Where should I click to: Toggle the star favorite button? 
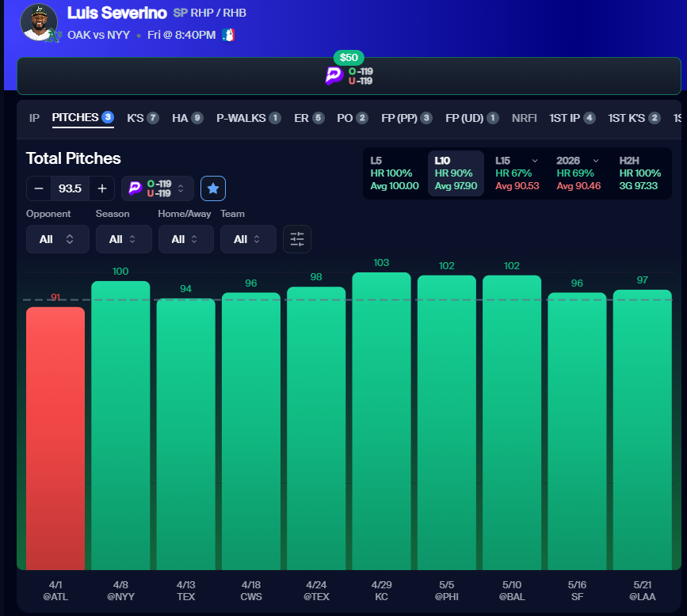213,188
